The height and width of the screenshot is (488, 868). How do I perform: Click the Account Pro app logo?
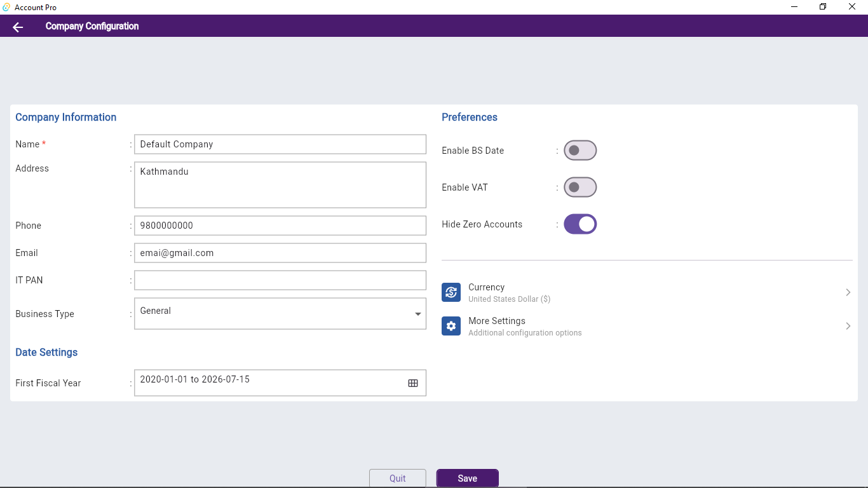6,7
